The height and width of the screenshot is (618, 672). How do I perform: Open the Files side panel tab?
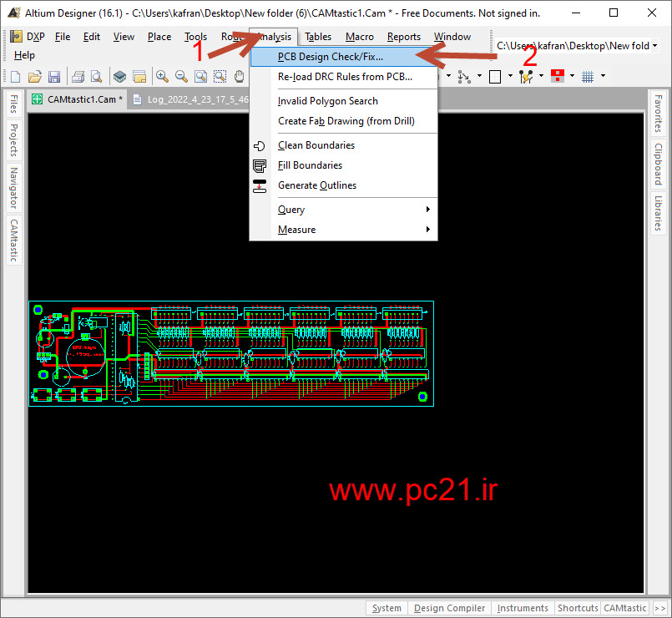click(14, 104)
